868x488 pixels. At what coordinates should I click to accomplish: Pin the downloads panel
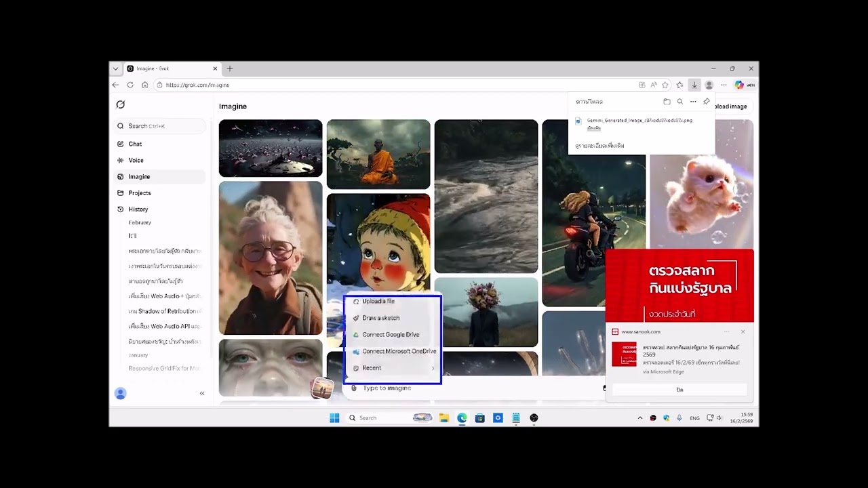point(707,102)
